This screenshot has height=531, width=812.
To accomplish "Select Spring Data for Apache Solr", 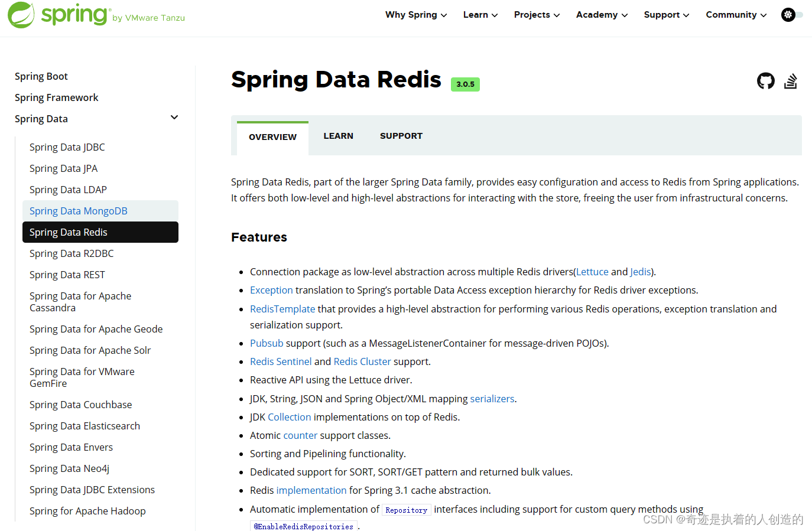I will coord(90,350).
